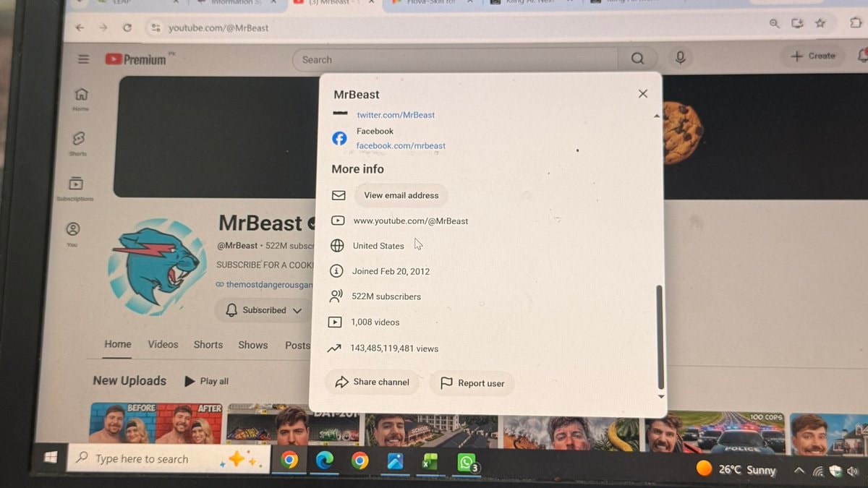Image resolution: width=868 pixels, height=488 pixels.
Task: Open Microsoft Edge from the taskbar
Action: pos(325,461)
